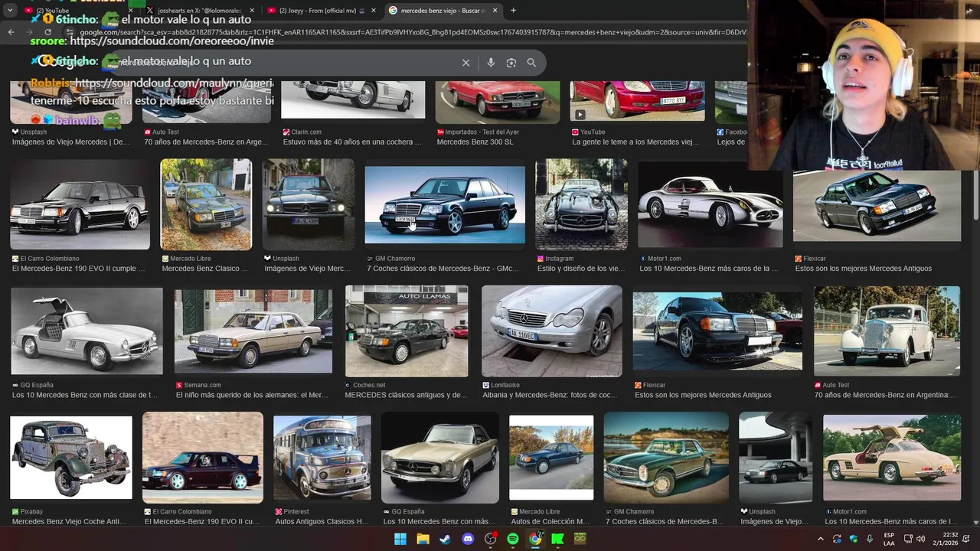980x551 pixels.
Task: Open a new browser tab
Action: click(x=513, y=11)
